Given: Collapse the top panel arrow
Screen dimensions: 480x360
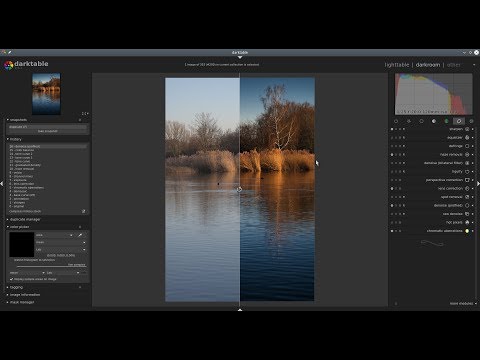Looking at the screenshot, I should pyautogui.click(x=240, y=58).
